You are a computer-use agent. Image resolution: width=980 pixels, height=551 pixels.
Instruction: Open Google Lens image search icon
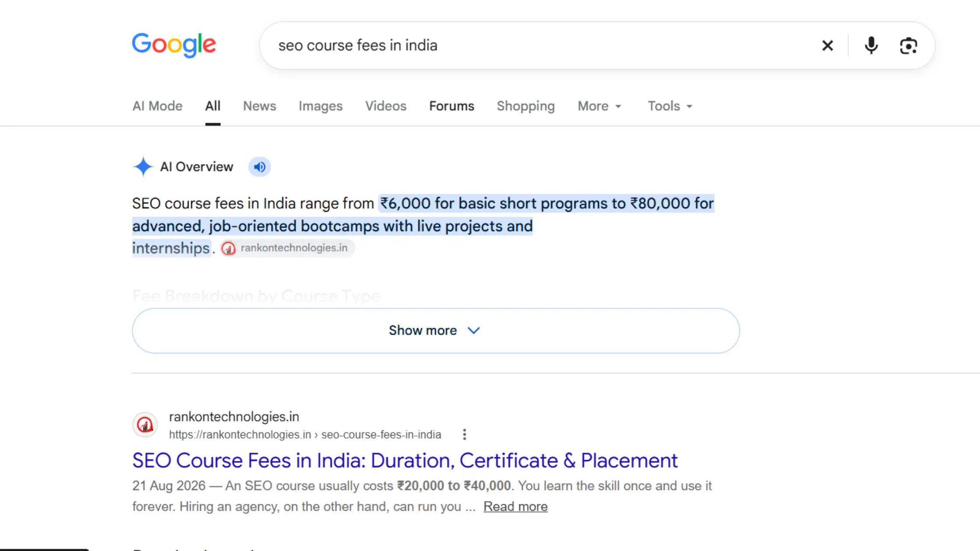pyautogui.click(x=909, y=45)
